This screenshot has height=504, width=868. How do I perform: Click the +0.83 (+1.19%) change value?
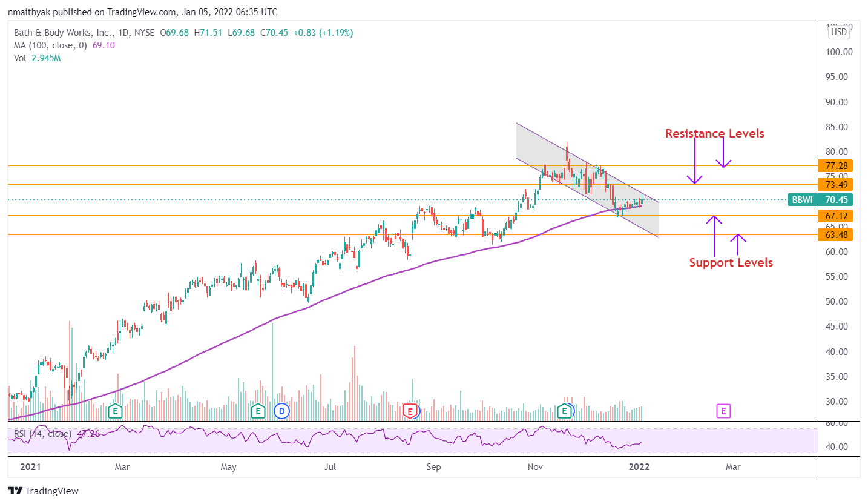pos(323,33)
